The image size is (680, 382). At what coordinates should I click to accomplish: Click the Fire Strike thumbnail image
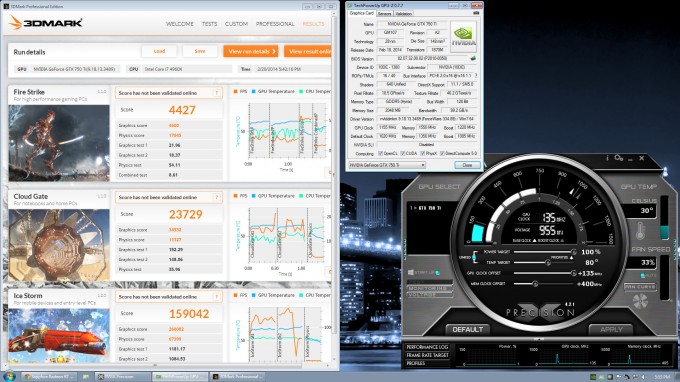click(59, 143)
